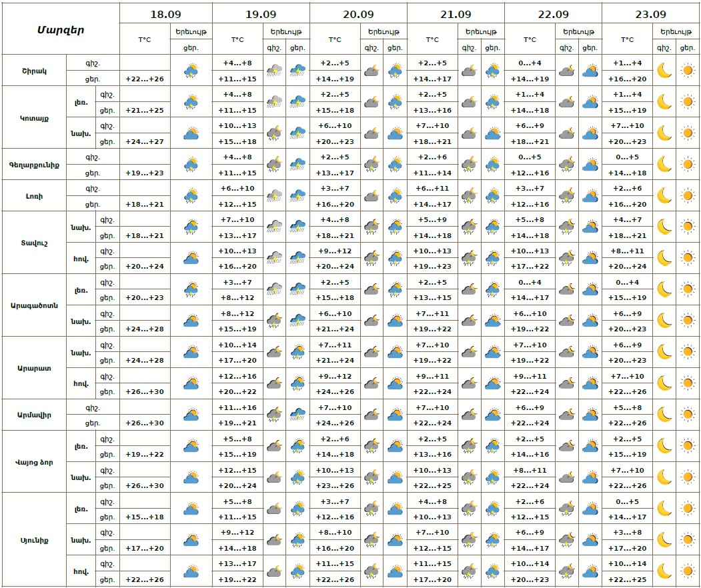701x588 pixels.
Task: Click Արմավիր's 18.09 temperature +26...+30
Action: coord(145,423)
